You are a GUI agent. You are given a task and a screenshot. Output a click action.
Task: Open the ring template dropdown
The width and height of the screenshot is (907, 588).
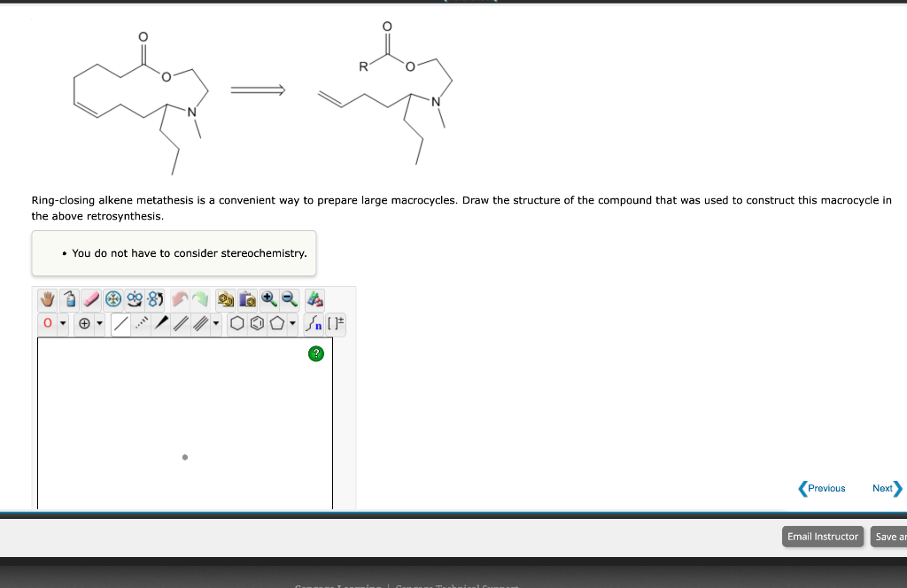tap(292, 323)
